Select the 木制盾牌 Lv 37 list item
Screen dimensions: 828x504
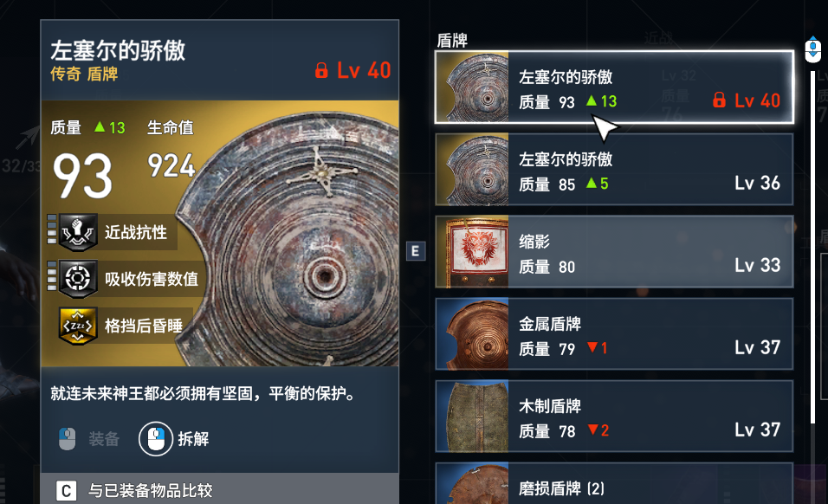(x=614, y=416)
